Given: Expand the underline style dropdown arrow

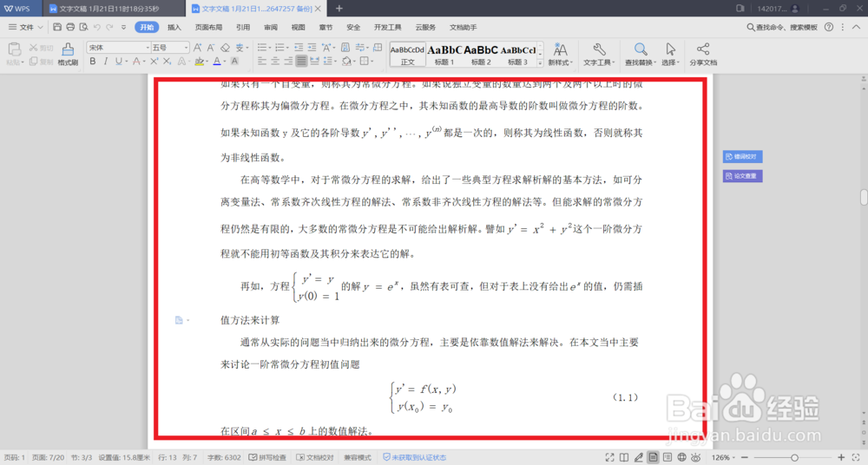Looking at the screenshot, I should (x=127, y=62).
